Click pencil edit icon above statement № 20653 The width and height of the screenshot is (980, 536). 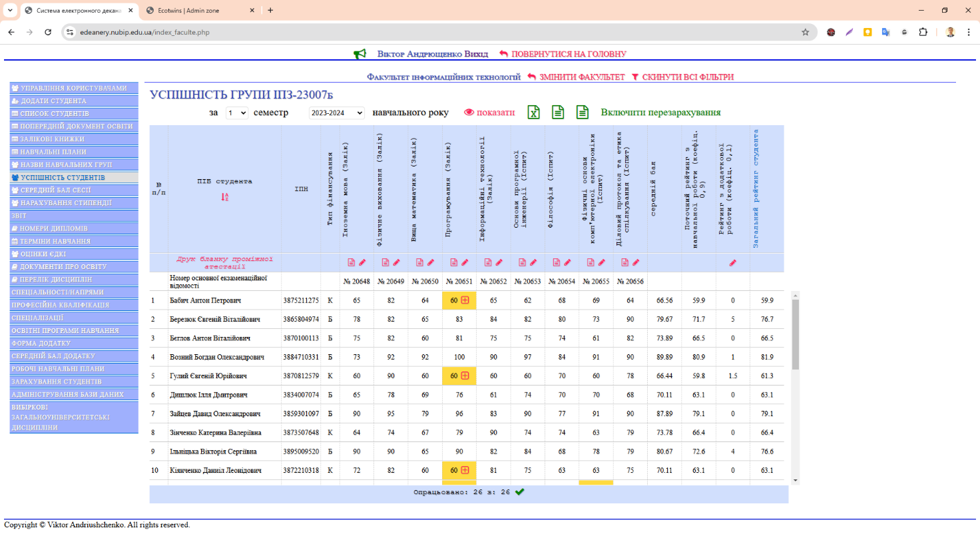[x=533, y=262]
